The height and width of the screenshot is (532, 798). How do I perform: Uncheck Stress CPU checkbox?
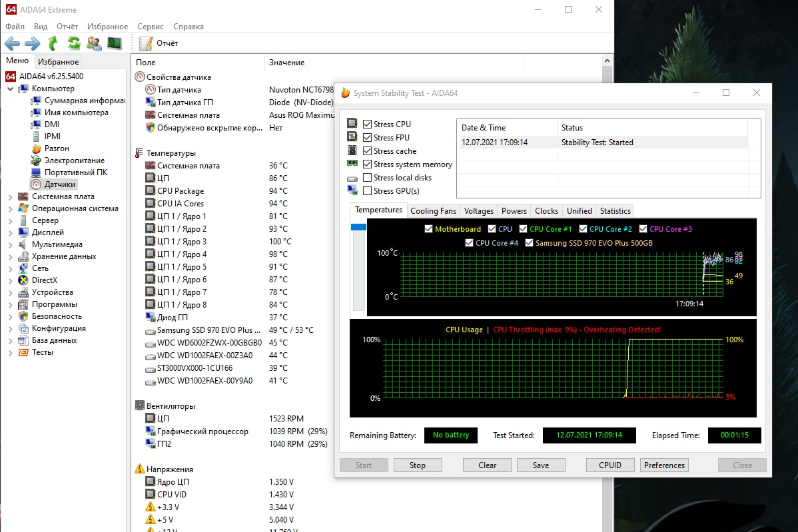coord(368,124)
